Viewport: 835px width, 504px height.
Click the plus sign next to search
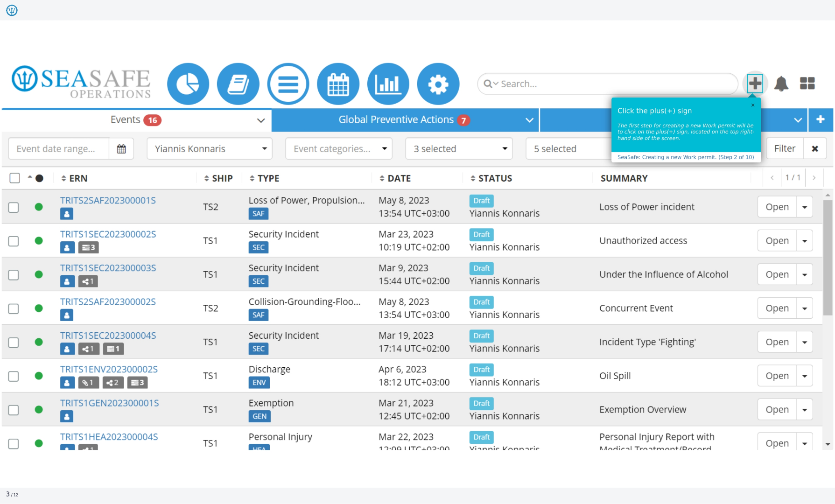click(x=755, y=84)
